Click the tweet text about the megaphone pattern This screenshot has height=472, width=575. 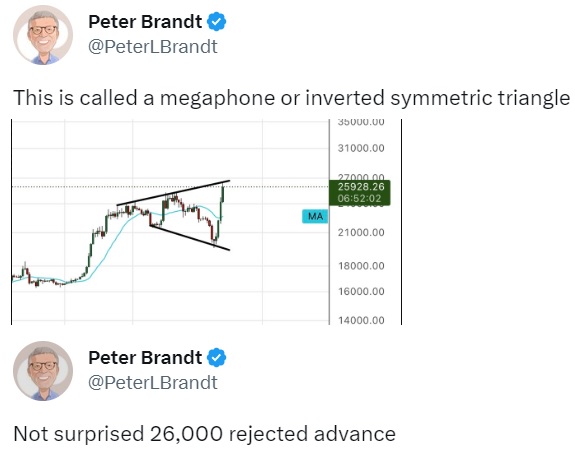(x=292, y=98)
